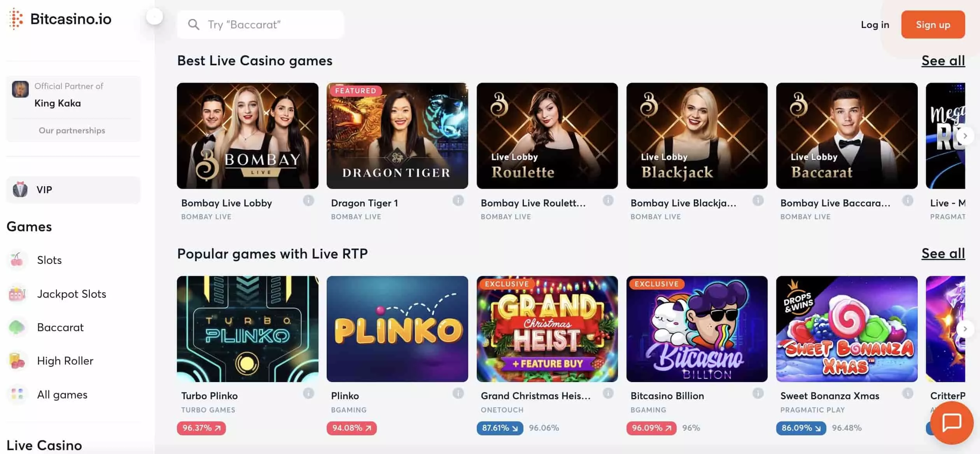The image size is (980, 454).
Task: Click info icon beside Bombay Live Lobby
Action: pos(308,201)
